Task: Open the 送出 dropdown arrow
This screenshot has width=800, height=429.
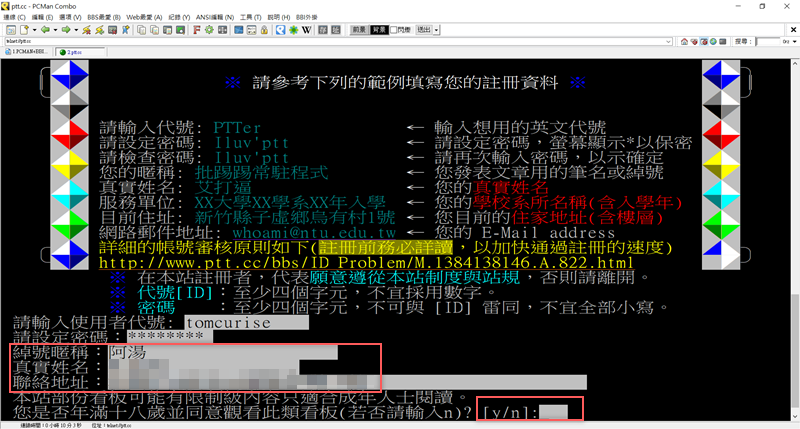Action: pos(436,30)
